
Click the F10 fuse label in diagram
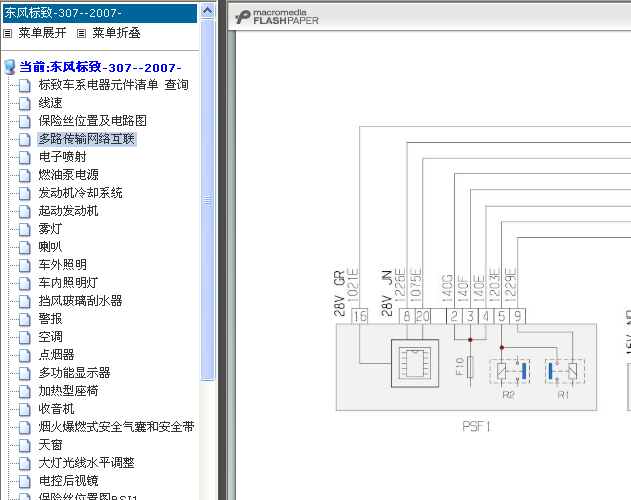pyautogui.click(x=460, y=367)
